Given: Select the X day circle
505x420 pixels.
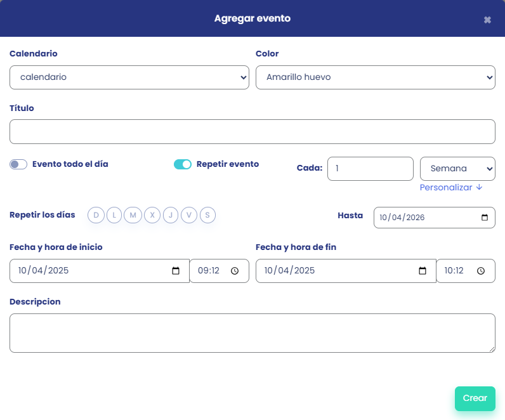Looking at the screenshot, I should click(x=152, y=215).
